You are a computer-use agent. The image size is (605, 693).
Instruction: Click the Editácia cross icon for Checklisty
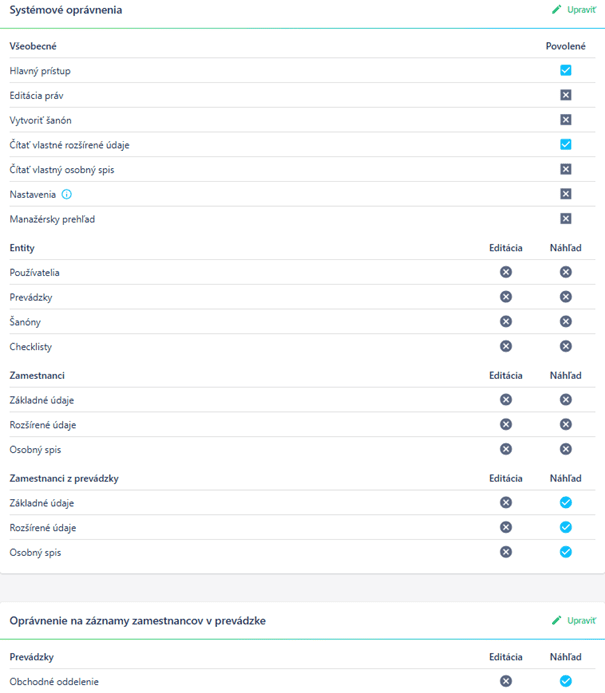tap(506, 346)
